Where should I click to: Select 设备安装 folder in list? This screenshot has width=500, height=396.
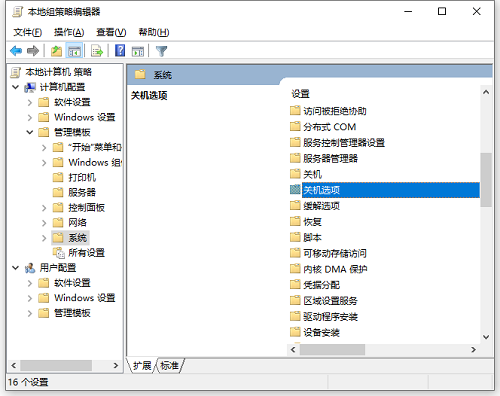click(x=321, y=332)
